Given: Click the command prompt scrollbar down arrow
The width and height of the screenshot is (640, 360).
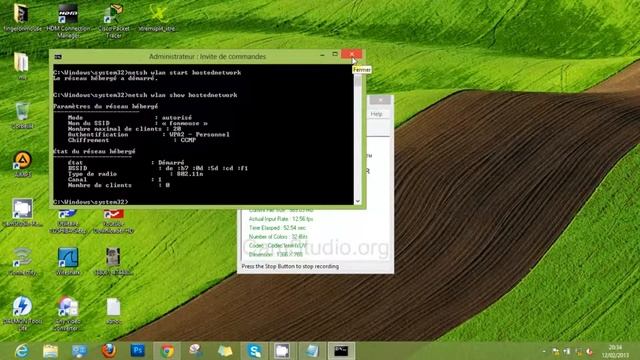Looking at the screenshot, I should tap(358, 201).
